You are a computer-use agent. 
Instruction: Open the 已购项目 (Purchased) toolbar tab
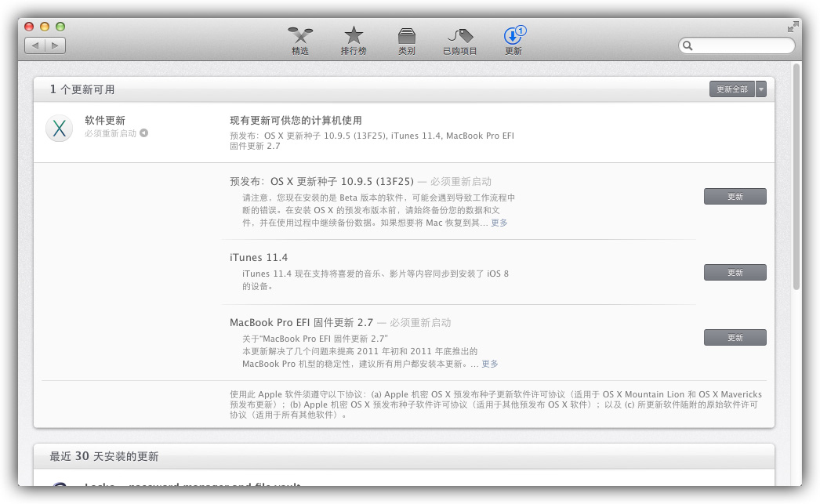[459, 41]
